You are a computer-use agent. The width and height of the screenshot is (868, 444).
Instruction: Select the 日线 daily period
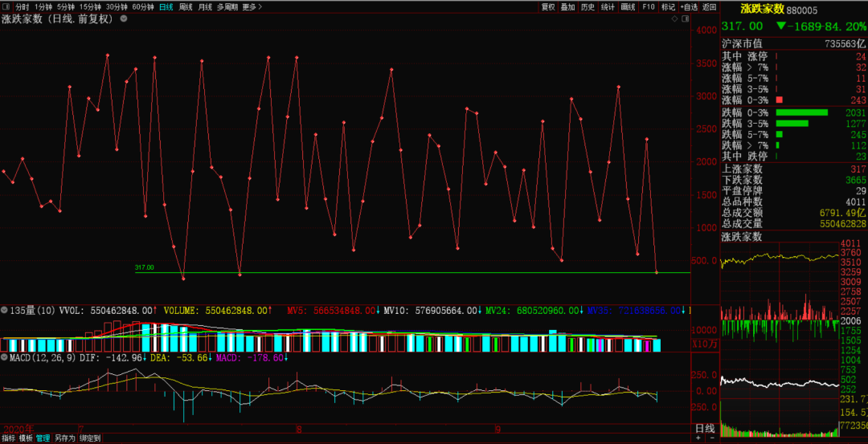pyautogui.click(x=166, y=7)
